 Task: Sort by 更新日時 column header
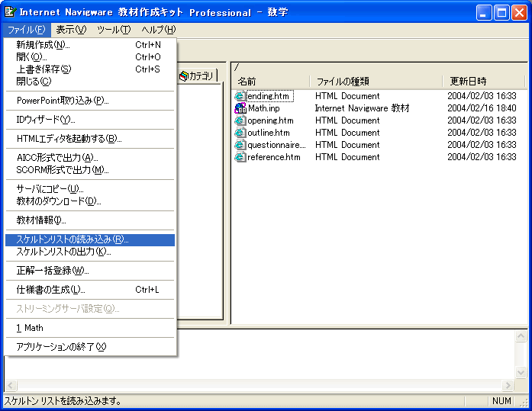tap(483, 82)
